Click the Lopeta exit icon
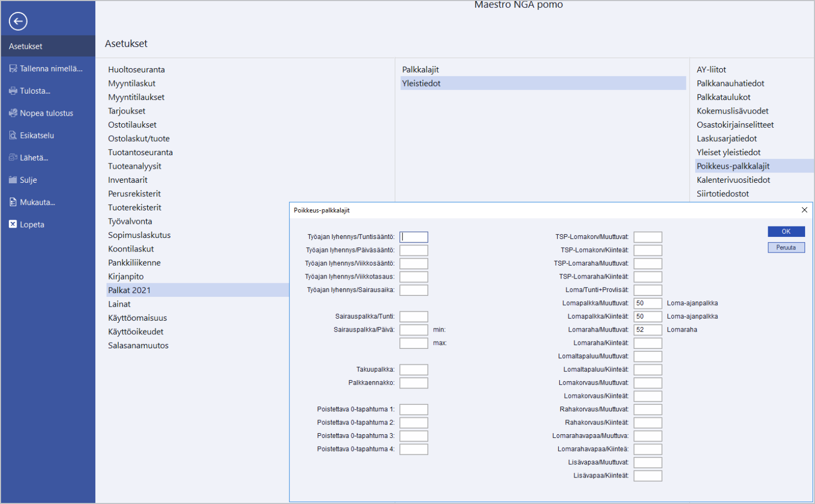 [13, 224]
